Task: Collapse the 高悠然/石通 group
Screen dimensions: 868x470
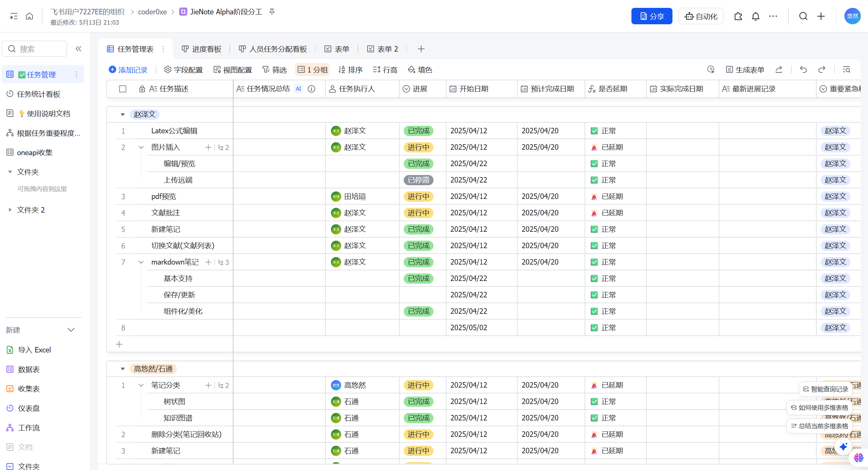Action: [x=123, y=369]
